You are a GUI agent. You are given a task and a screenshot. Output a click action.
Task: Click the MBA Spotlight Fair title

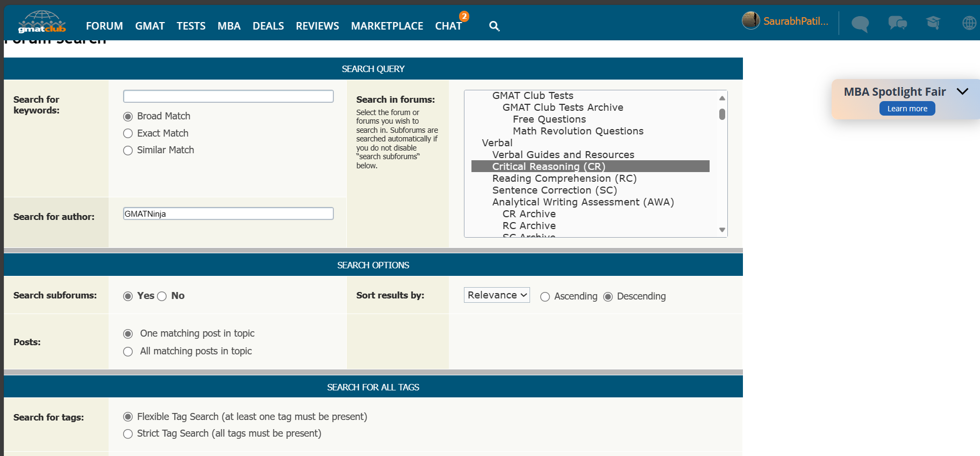(895, 92)
